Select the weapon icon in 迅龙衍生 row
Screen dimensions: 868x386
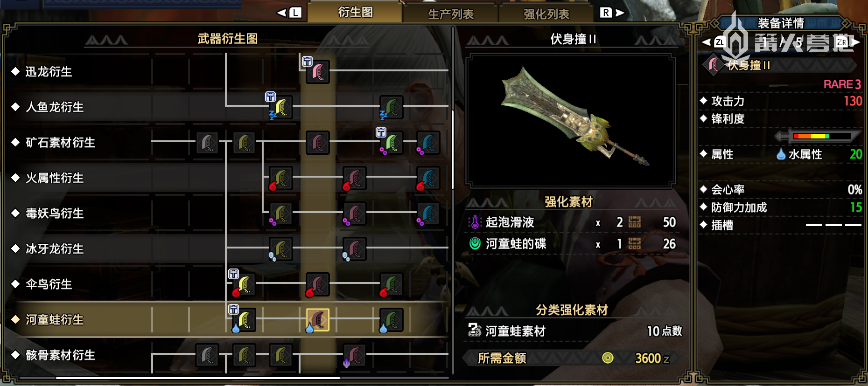coord(317,72)
